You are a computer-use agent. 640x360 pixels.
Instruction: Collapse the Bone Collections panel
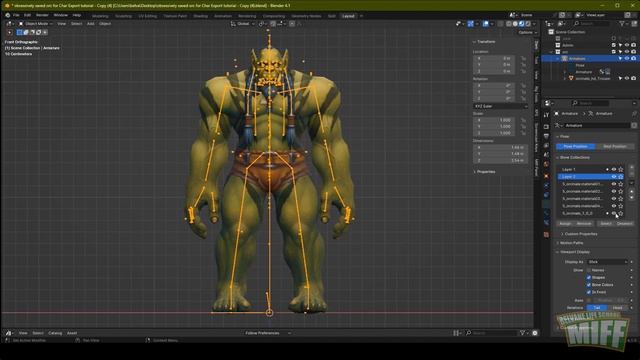(575, 158)
